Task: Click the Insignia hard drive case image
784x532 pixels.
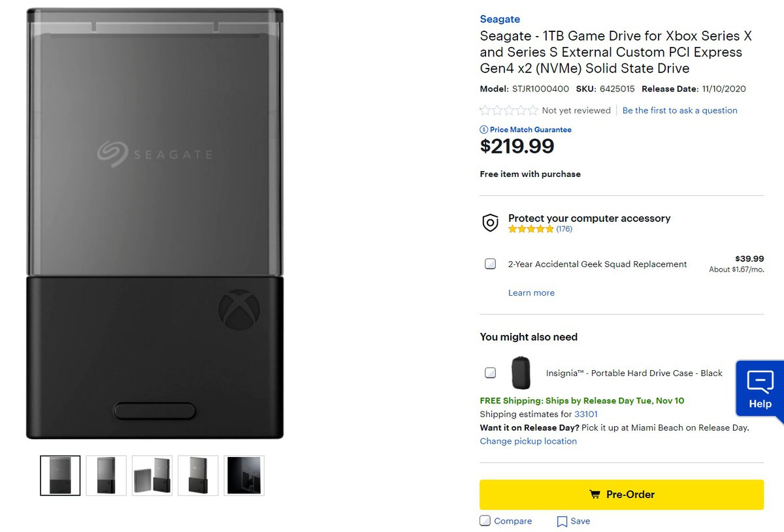Action: click(x=521, y=373)
